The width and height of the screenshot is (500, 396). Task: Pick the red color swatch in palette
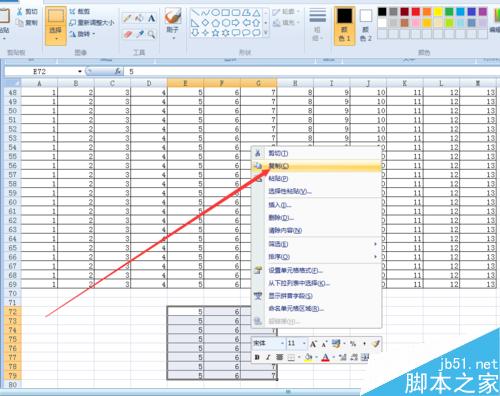coord(415,12)
